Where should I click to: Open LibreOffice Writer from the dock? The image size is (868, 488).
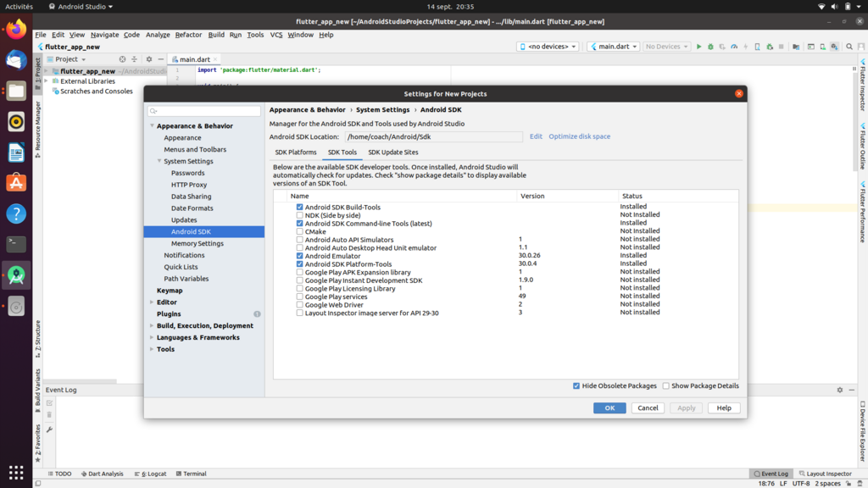click(16, 152)
